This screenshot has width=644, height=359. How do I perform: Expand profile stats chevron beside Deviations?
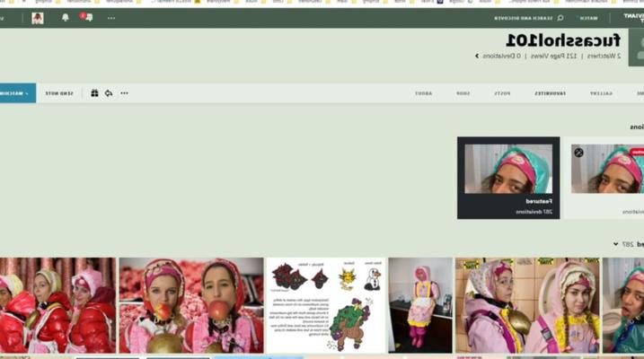pyautogui.click(x=477, y=56)
